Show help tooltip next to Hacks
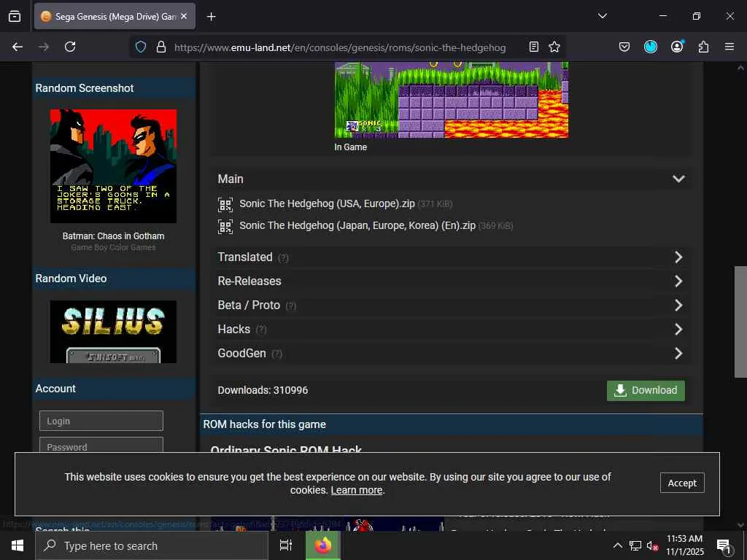747x560 pixels. click(261, 330)
